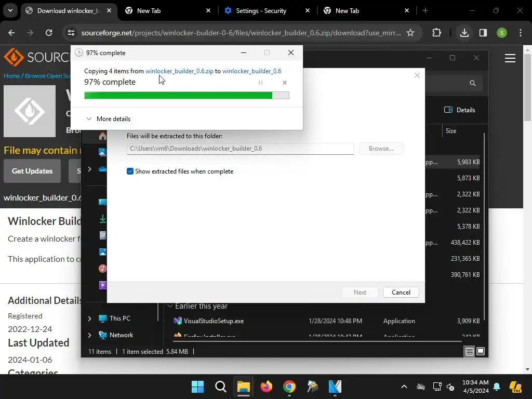Open taskbar Search

[x=220, y=387]
